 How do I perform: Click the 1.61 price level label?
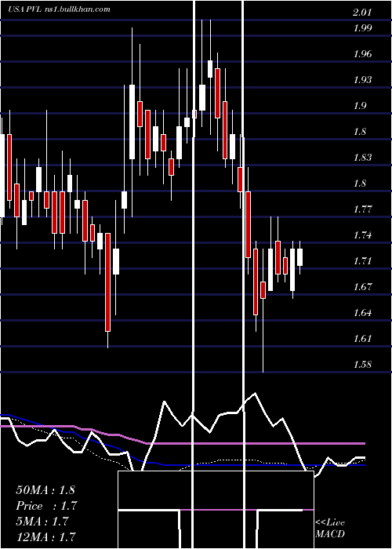coord(362,339)
